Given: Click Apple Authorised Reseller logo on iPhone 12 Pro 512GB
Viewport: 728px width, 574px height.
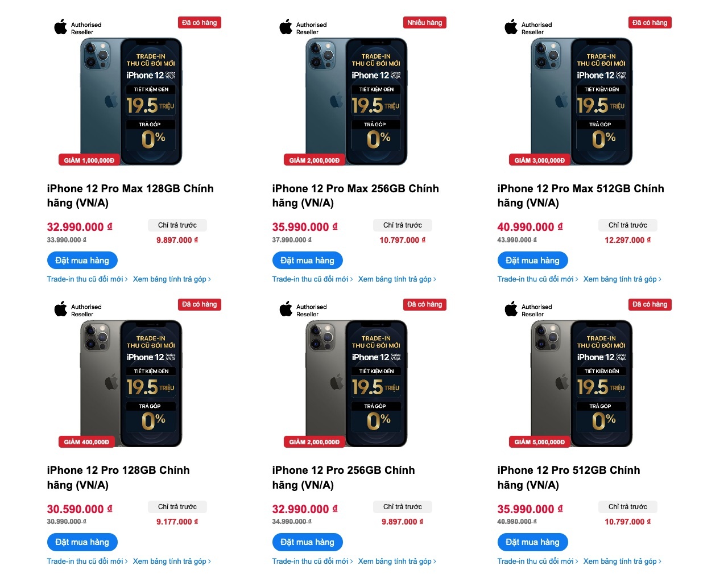Looking at the screenshot, I should click(528, 310).
